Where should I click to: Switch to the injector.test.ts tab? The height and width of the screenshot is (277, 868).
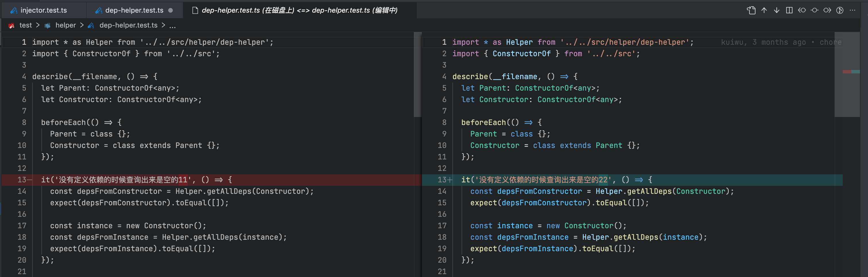point(43,10)
